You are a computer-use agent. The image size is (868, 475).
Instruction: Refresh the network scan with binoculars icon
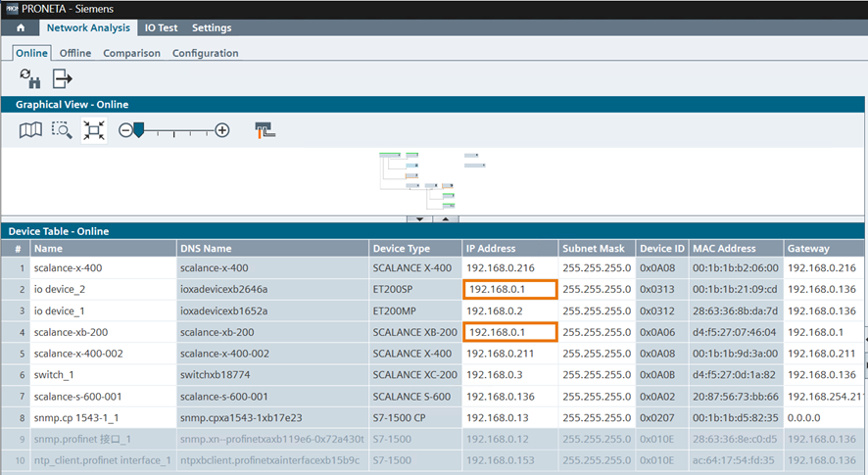pyautogui.click(x=30, y=78)
